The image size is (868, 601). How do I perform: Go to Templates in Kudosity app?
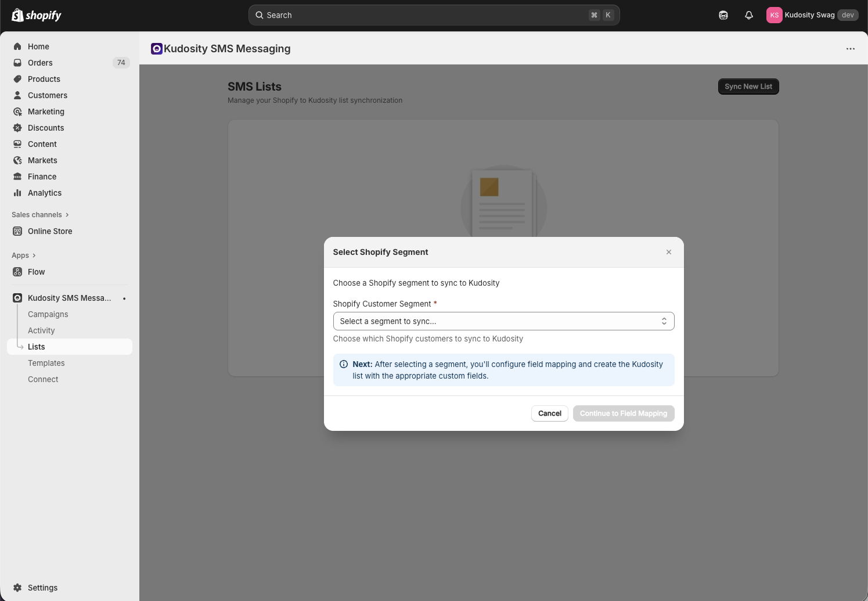[46, 363]
